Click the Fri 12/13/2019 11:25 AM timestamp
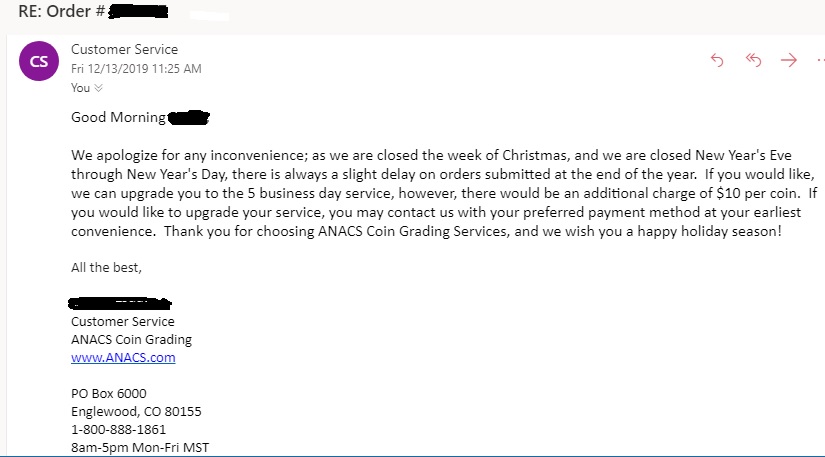Viewport: 825px width, 457px height. (136, 68)
